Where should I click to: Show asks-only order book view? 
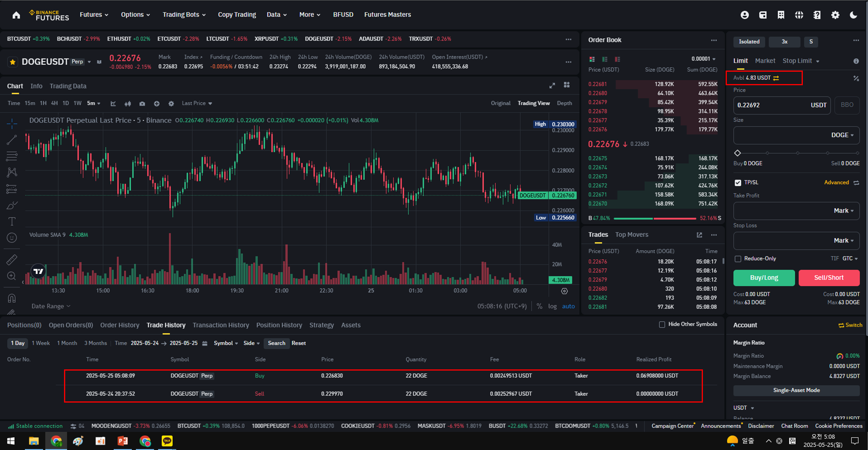617,59
